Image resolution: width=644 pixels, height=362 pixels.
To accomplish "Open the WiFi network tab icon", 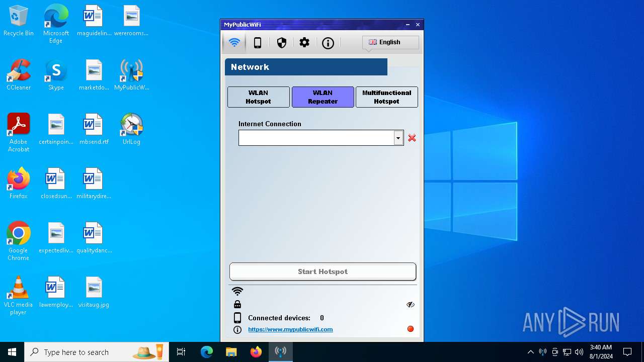I will point(234,43).
